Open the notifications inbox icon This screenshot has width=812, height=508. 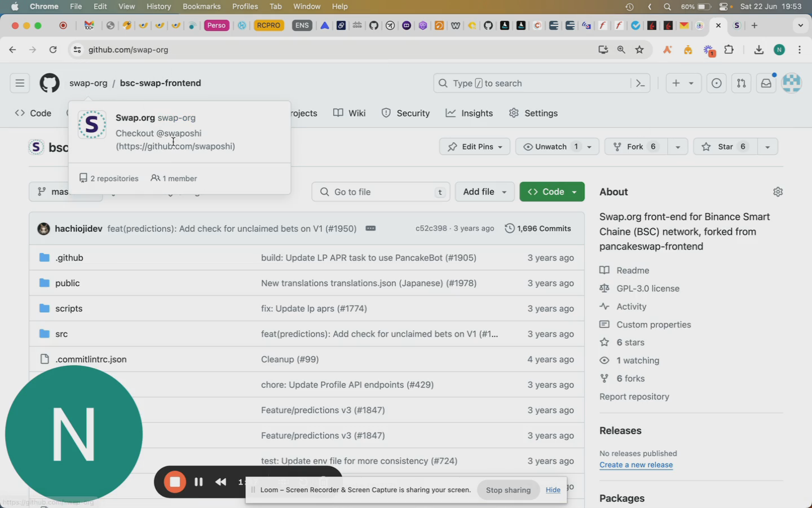click(x=766, y=83)
